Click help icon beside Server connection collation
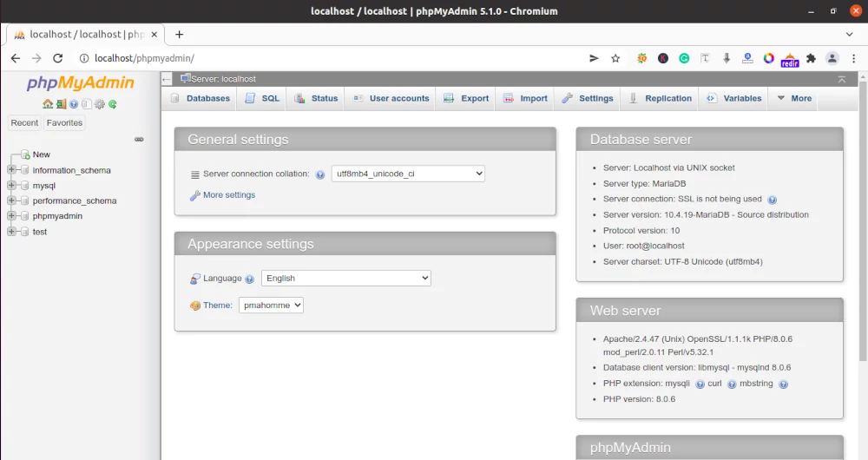The height and width of the screenshot is (460, 868). [x=320, y=175]
